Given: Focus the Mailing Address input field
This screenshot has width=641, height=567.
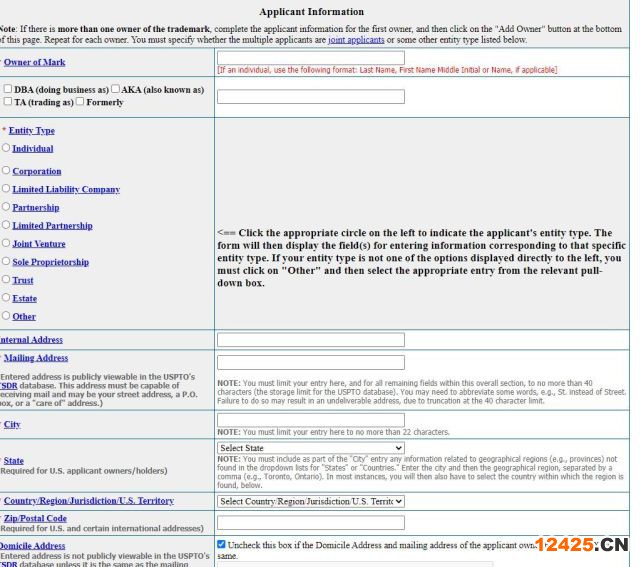Looking at the screenshot, I should tap(310, 362).
